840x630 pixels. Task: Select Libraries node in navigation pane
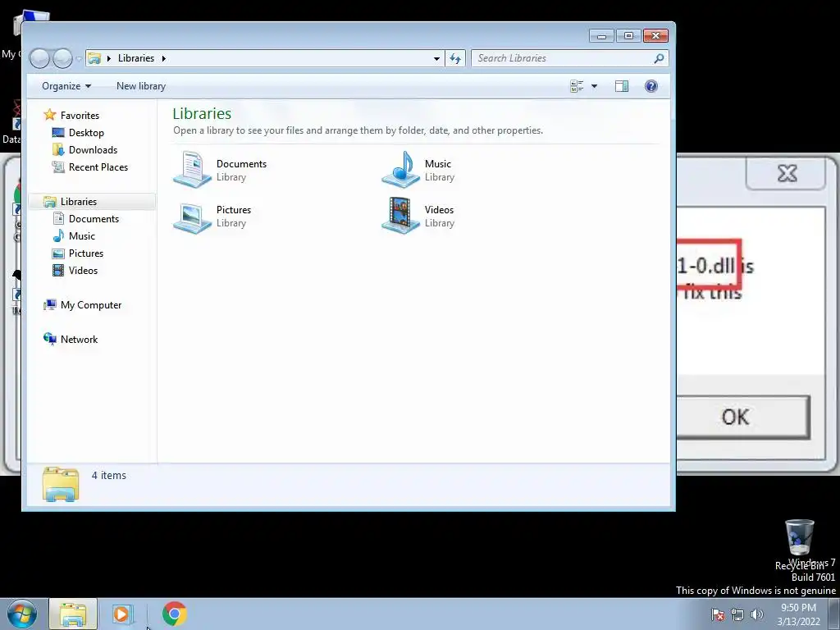[78, 202]
